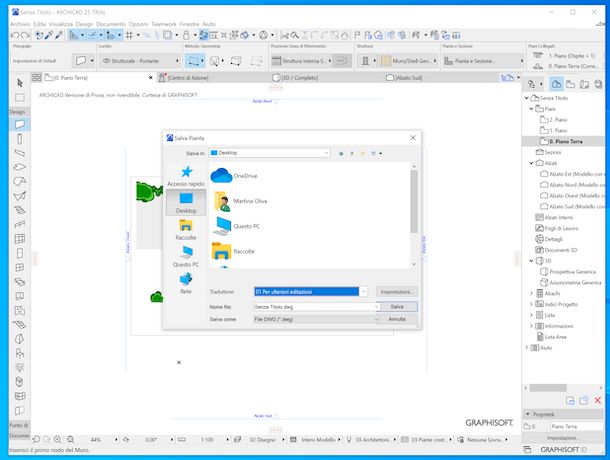This screenshot has height=460, width=610.
Task: Select the Beam tool in the toolbox
Action: [20, 153]
